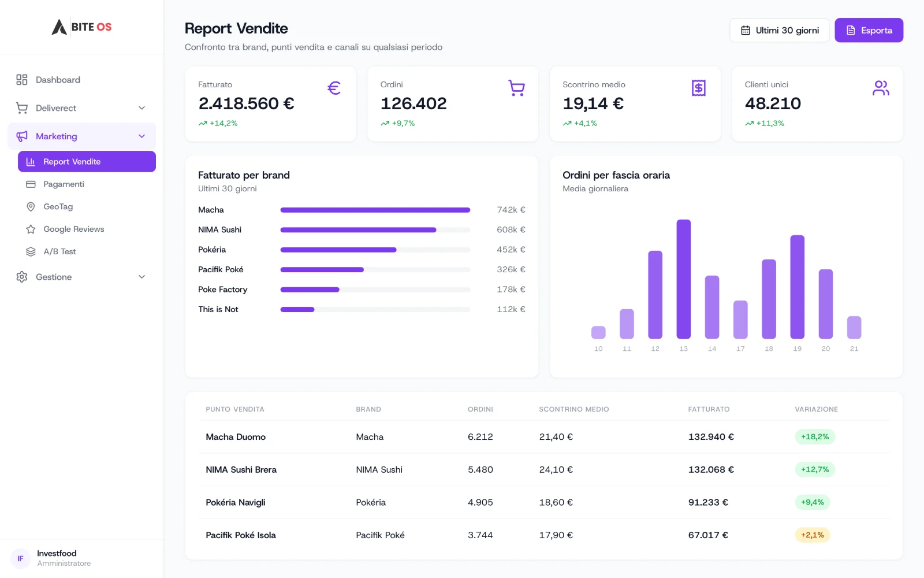
Task: Open GeoTag from the Marketing submenu
Action: [87, 207]
